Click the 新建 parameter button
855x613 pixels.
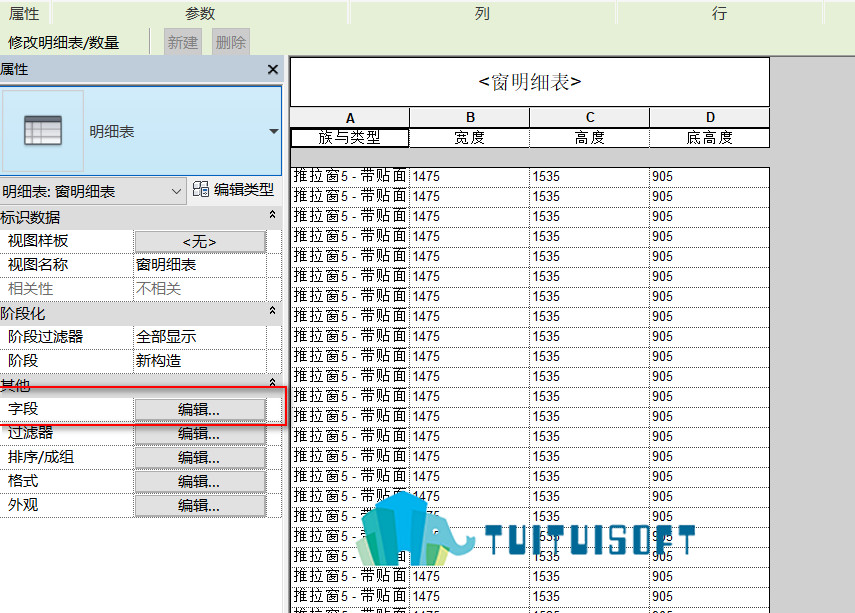pyautogui.click(x=183, y=42)
